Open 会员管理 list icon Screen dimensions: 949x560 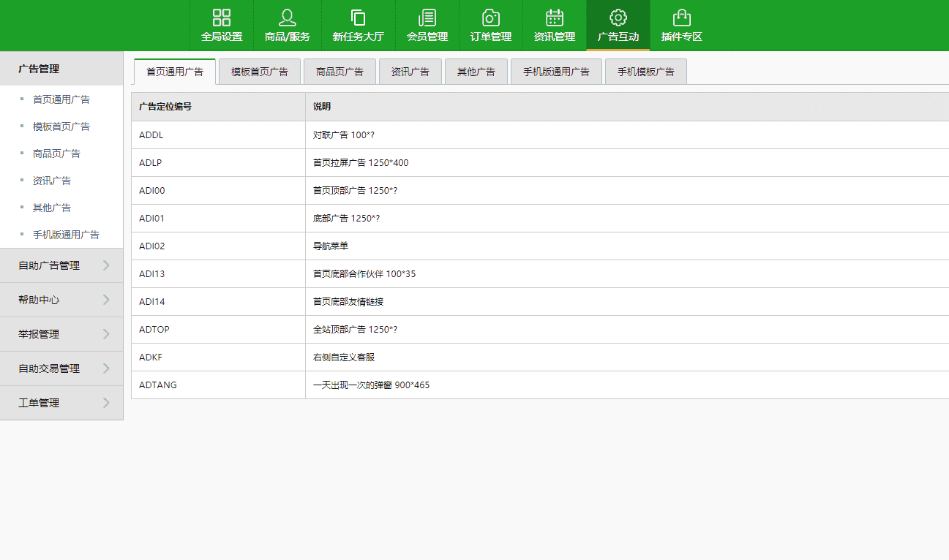427,18
